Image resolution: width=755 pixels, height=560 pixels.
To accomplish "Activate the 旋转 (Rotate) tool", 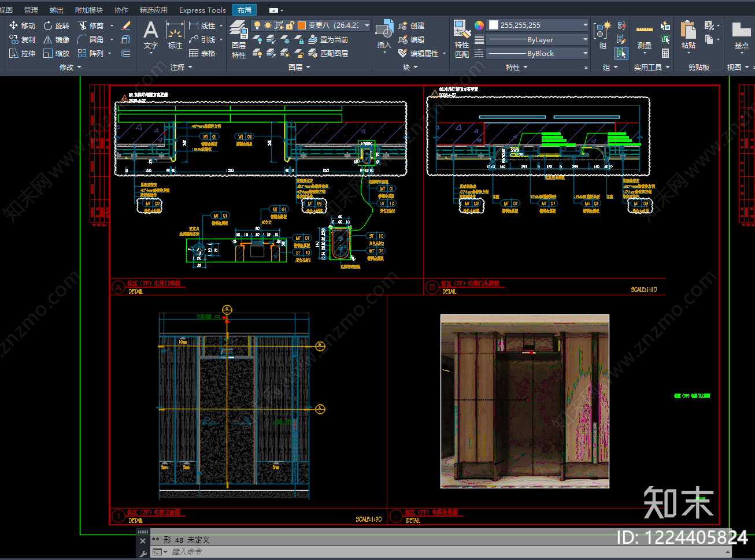I will click(x=56, y=25).
